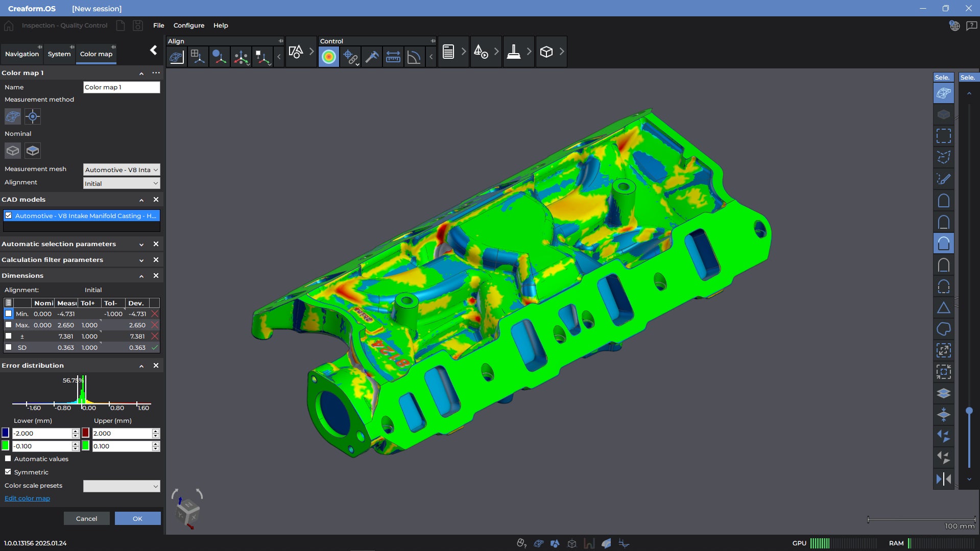The height and width of the screenshot is (551, 980).
Task: Select the rectangle selection tool in right sidebar
Action: (944, 136)
